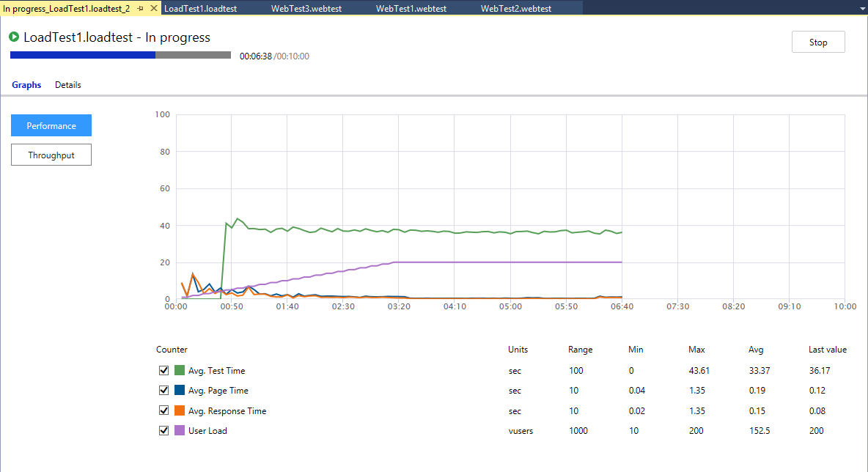Viewport: 868px width, 472px height.
Task: Click the green in-progress play icon
Action: coord(15,37)
